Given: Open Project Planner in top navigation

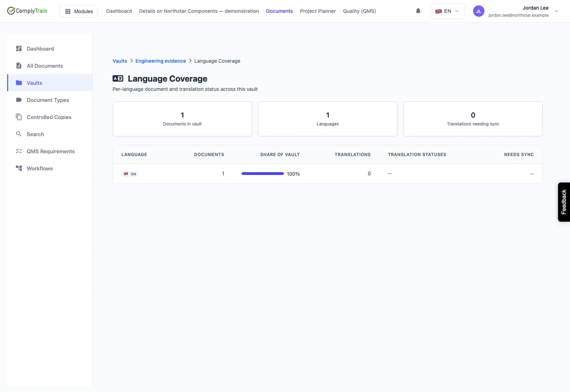Looking at the screenshot, I should pyautogui.click(x=318, y=11).
